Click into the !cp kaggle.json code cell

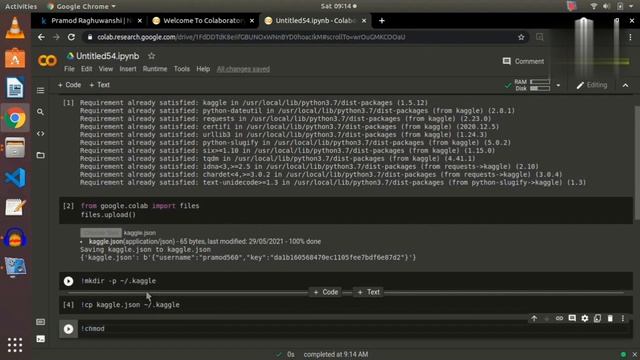point(346,305)
